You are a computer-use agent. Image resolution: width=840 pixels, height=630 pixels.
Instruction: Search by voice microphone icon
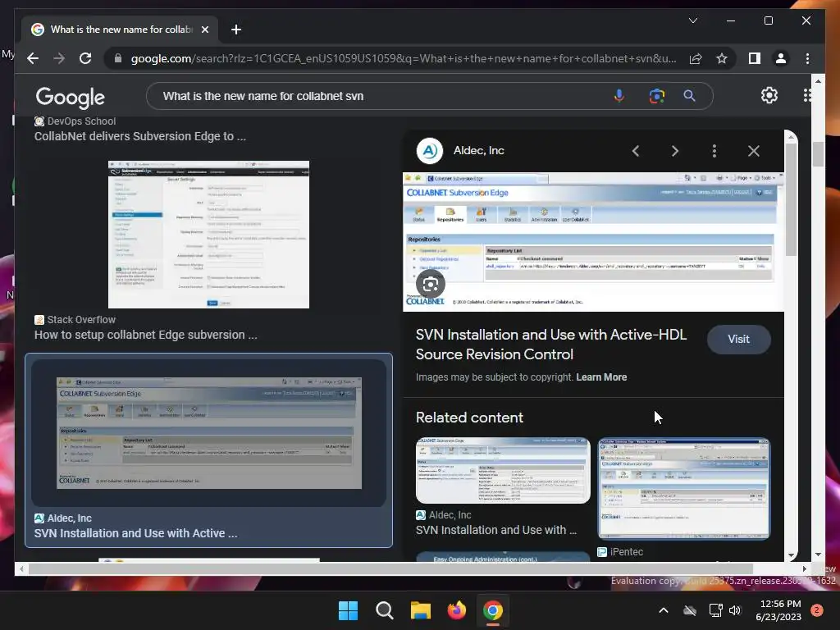pyautogui.click(x=619, y=96)
